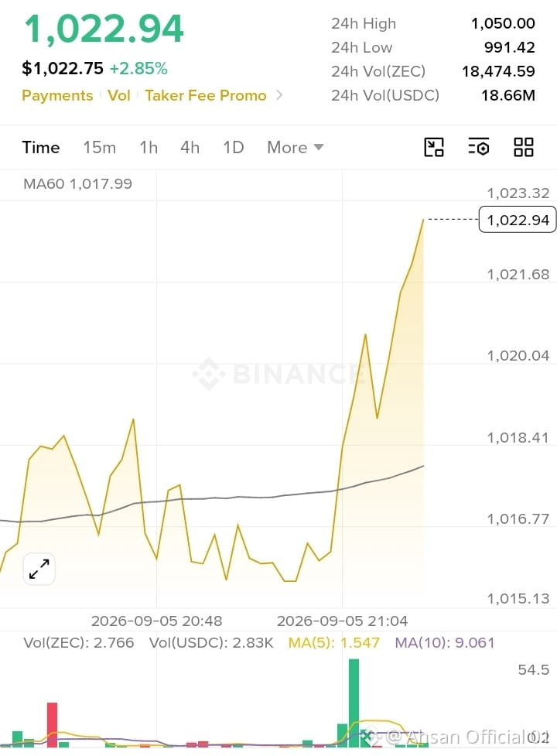
Task: Open chart indicator settings icon
Action: click(x=478, y=147)
